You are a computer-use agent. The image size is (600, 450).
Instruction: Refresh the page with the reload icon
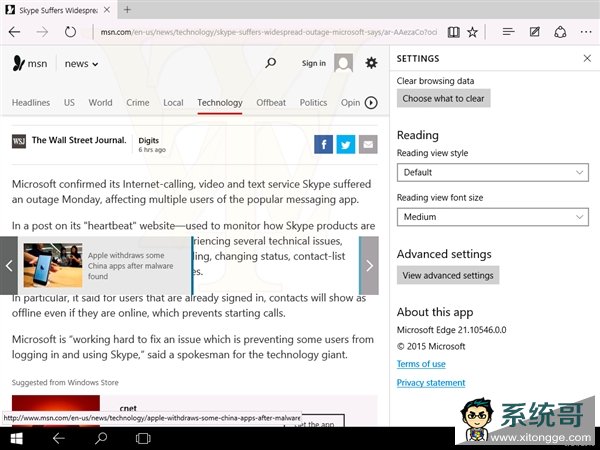[70, 32]
